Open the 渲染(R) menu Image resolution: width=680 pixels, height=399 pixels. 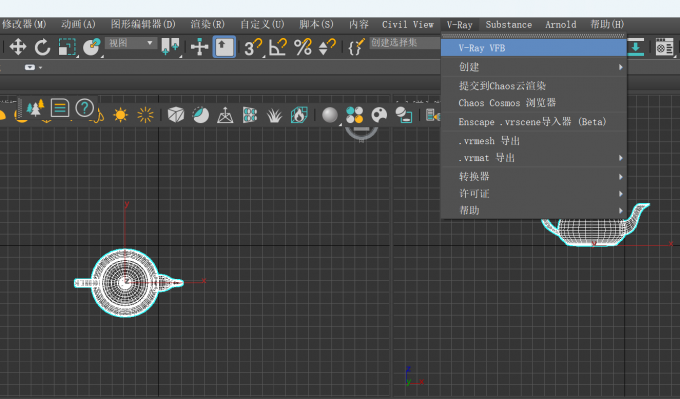208,24
